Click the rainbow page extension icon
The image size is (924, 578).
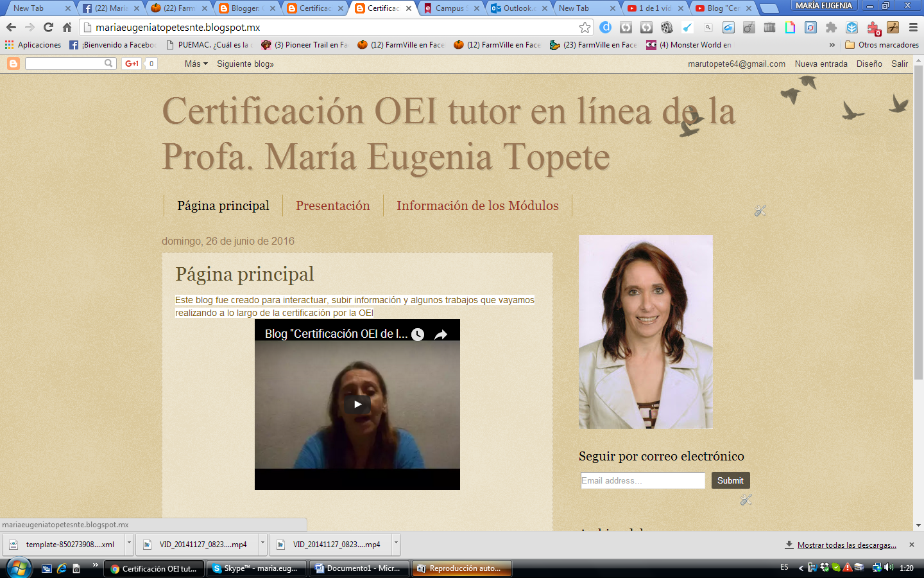point(790,27)
